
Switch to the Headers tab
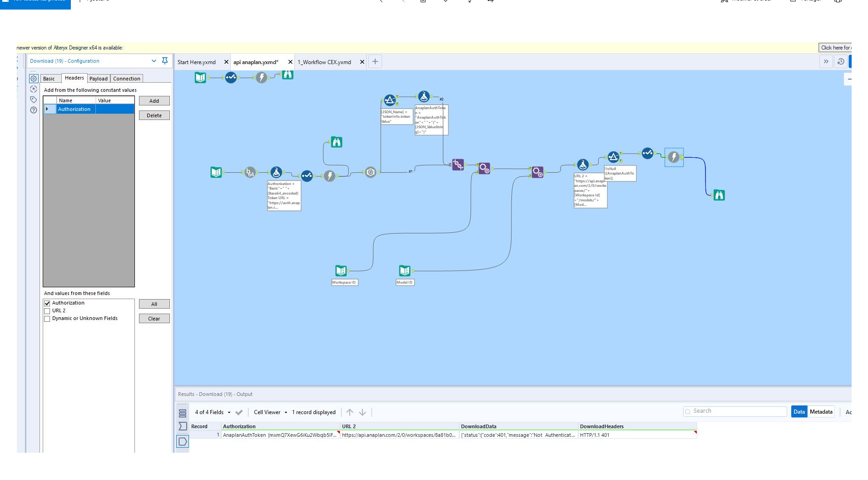[x=74, y=78]
